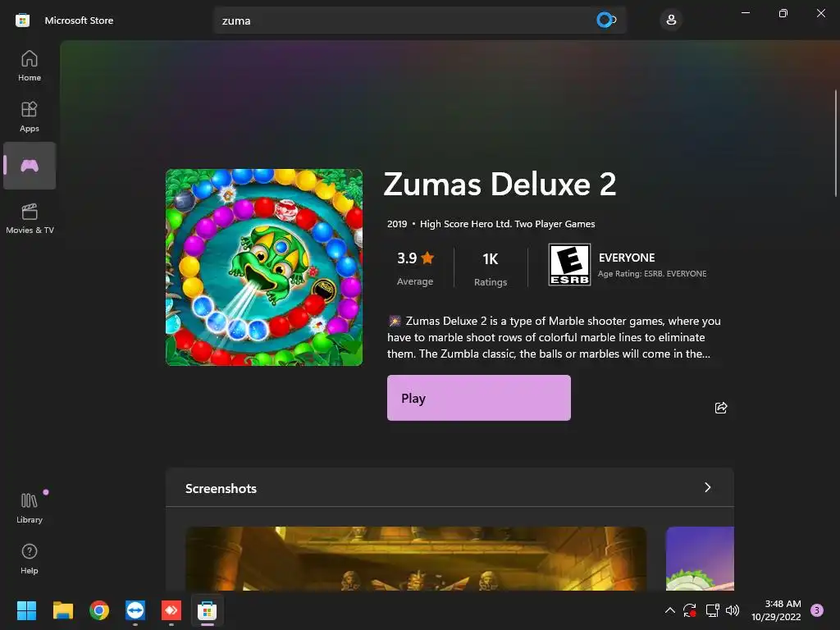Open notification center badge showing 3

click(x=817, y=610)
